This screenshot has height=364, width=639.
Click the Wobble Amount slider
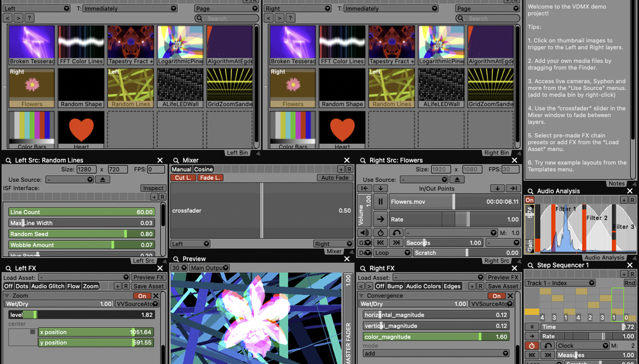(81, 245)
